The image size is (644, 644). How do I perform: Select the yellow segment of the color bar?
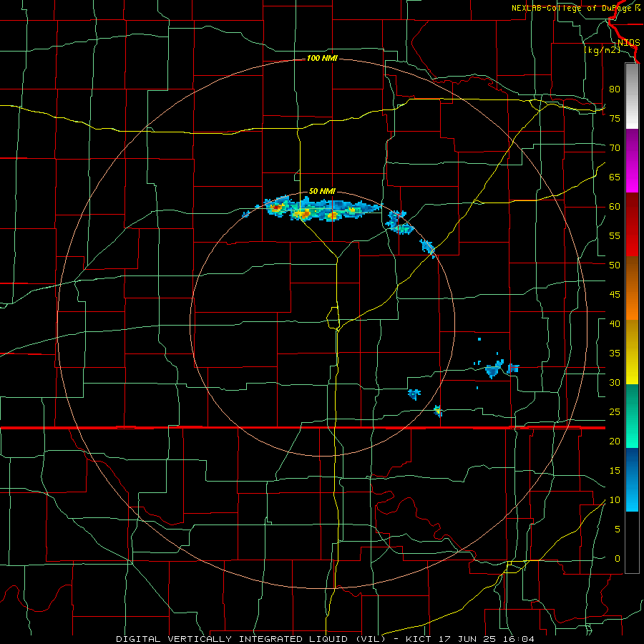[x=632, y=352]
